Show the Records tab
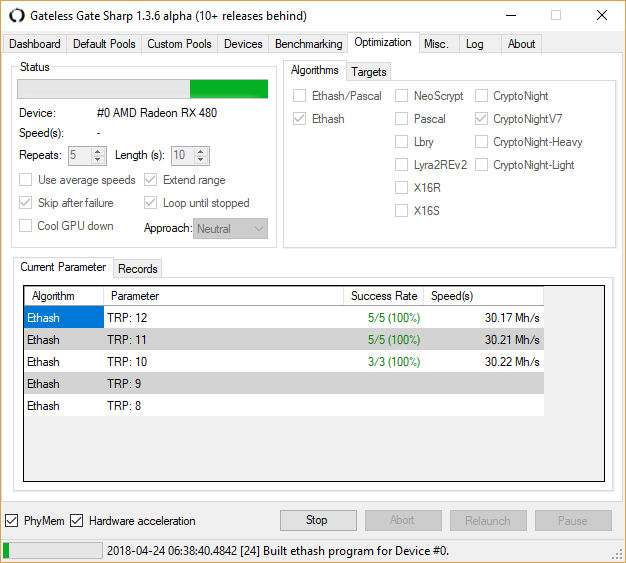Screen dimensions: 626x563 pos(138,269)
